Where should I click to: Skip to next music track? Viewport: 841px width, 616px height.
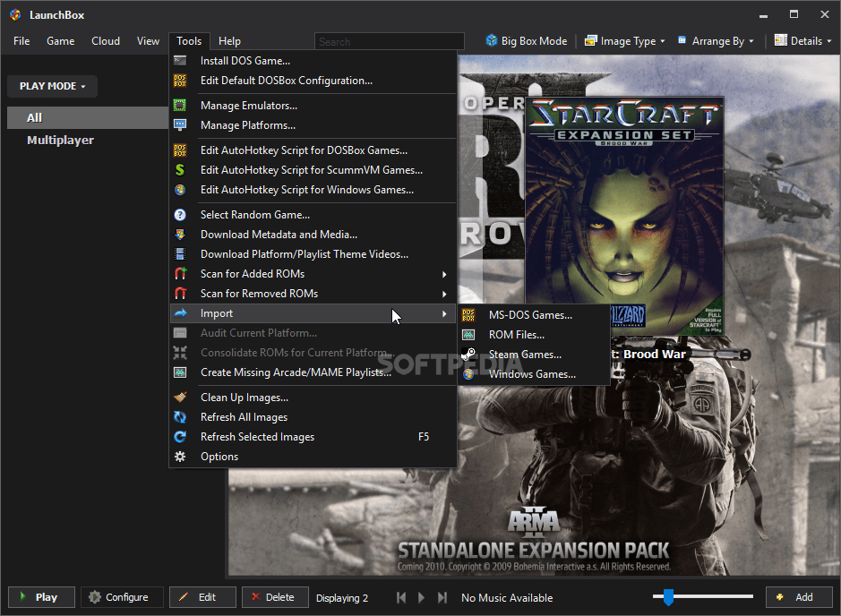point(442,597)
